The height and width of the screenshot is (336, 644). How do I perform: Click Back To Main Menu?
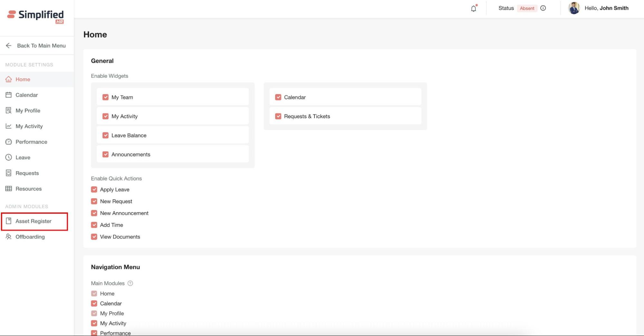pos(41,45)
